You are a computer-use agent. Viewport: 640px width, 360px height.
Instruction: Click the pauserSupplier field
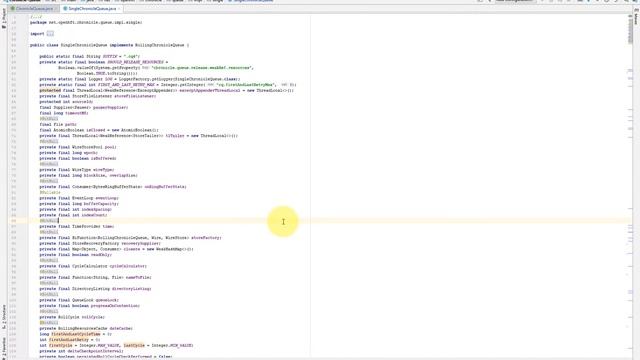tap(110, 107)
